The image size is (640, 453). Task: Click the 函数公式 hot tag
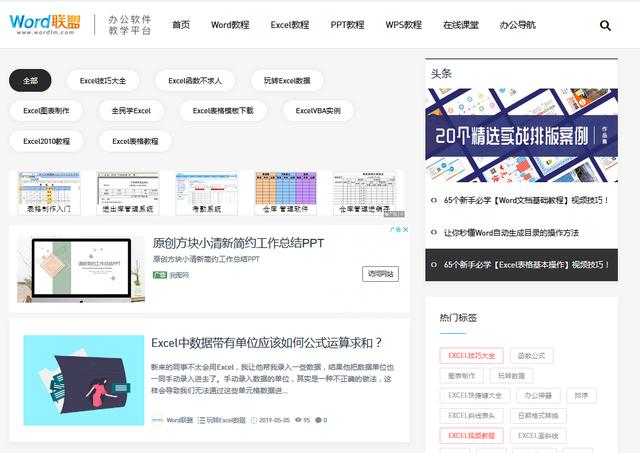coord(531,355)
